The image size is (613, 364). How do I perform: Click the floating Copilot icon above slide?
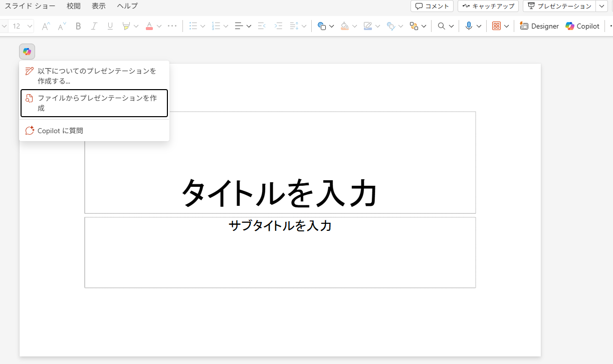[x=27, y=52]
